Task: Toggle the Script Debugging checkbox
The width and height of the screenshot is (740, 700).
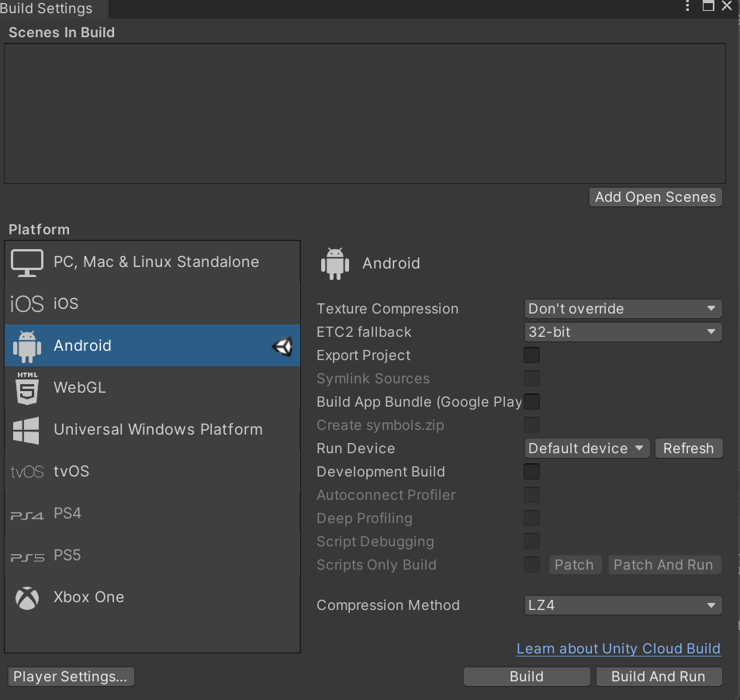Action: (x=531, y=542)
